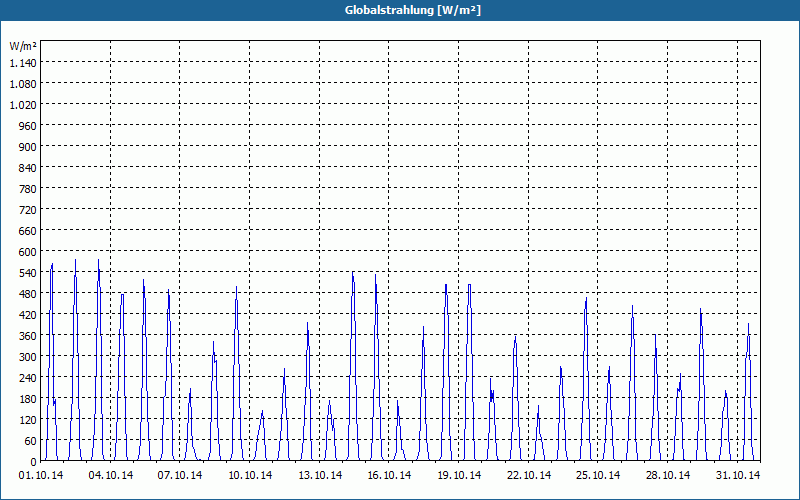Click the 540 y-axis value
Image resolution: width=800 pixels, height=500 pixels.
click(x=28, y=273)
